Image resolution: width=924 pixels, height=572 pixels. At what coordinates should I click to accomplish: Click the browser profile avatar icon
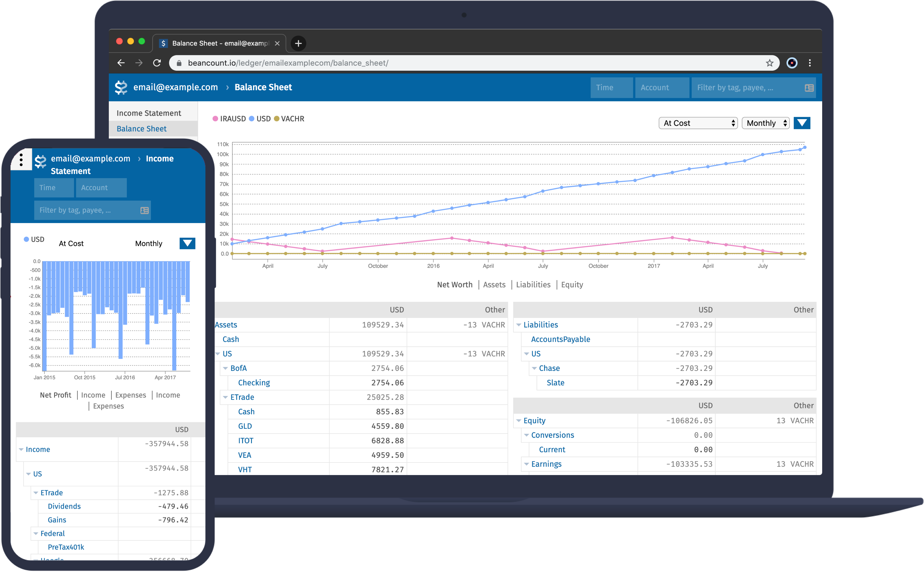click(792, 63)
